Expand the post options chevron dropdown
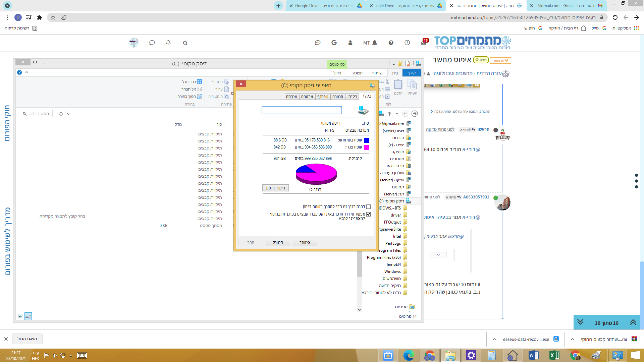The width and height of the screenshot is (644, 362). pyautogui.click(x=438, y=255)
